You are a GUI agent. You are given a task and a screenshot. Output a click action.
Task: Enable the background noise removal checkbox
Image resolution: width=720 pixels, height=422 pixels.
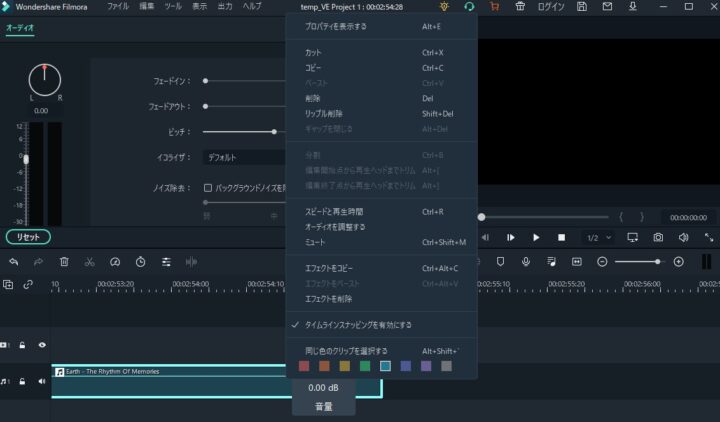tap(208, 187)
